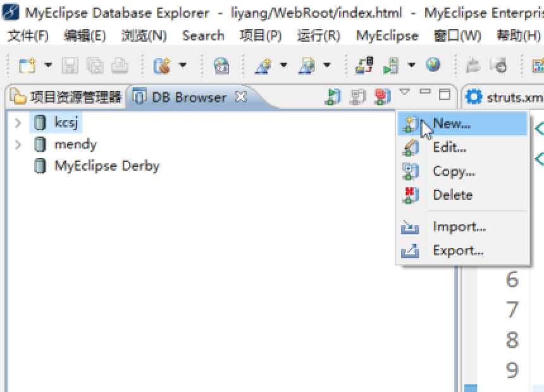Open the 帮助(H) menu
Image resolution: width=544 pixels, height=392 pixels.
(519, 36)
